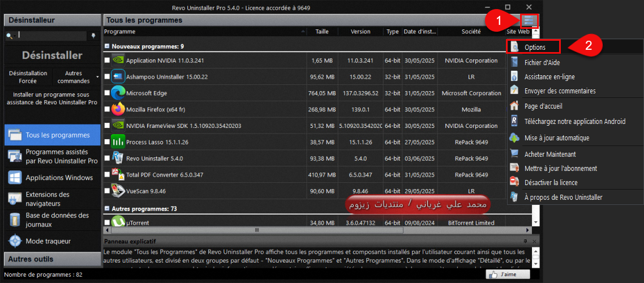The image size is (644, 283).
Task: Click the Désinstaller button
Action: (52, 55)
